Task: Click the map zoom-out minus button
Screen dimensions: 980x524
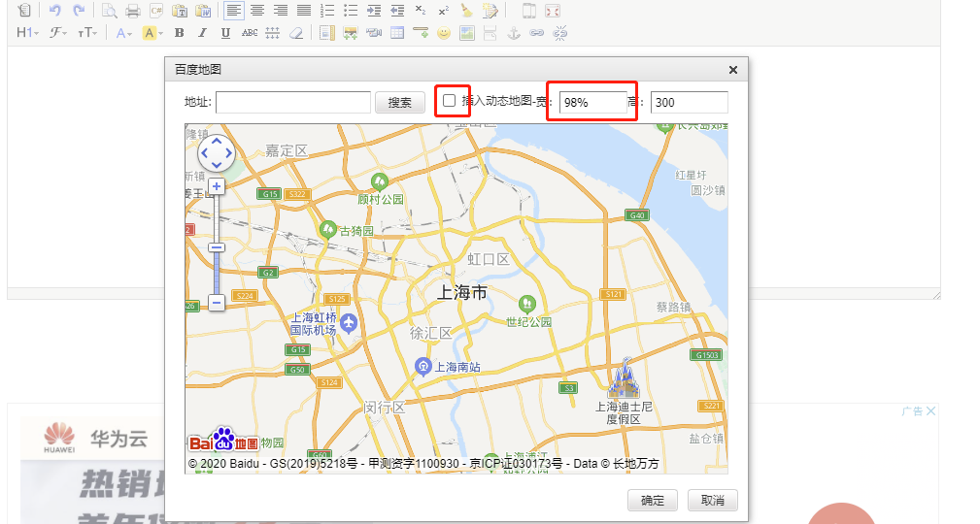Action: pyautogui.click(x=217, y=304)
